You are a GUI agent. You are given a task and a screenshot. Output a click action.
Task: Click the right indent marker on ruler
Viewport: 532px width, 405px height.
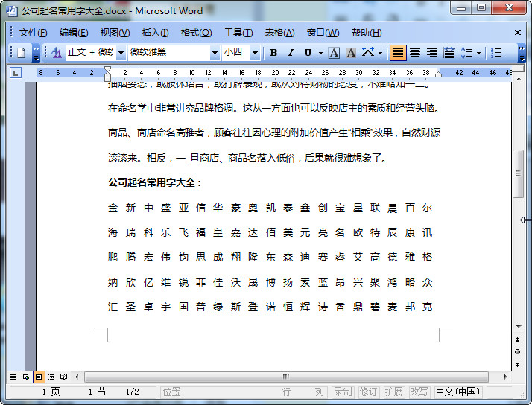(438, 74)
